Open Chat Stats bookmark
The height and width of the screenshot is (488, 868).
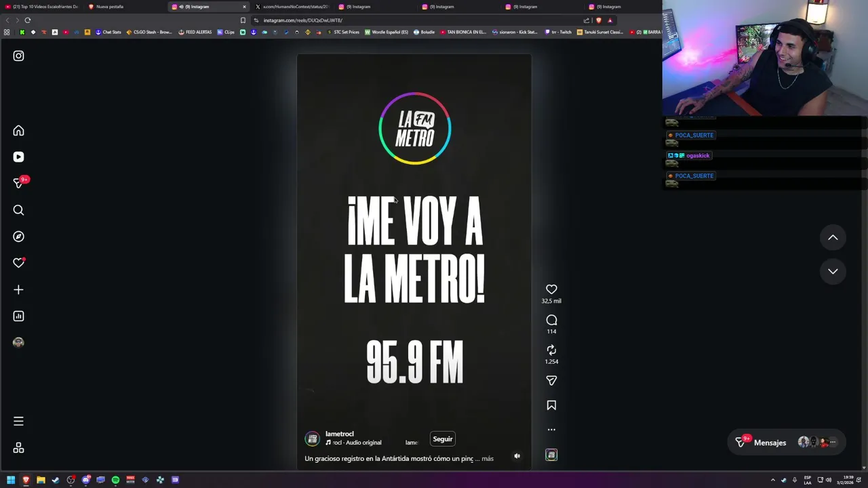click(108, 32)
